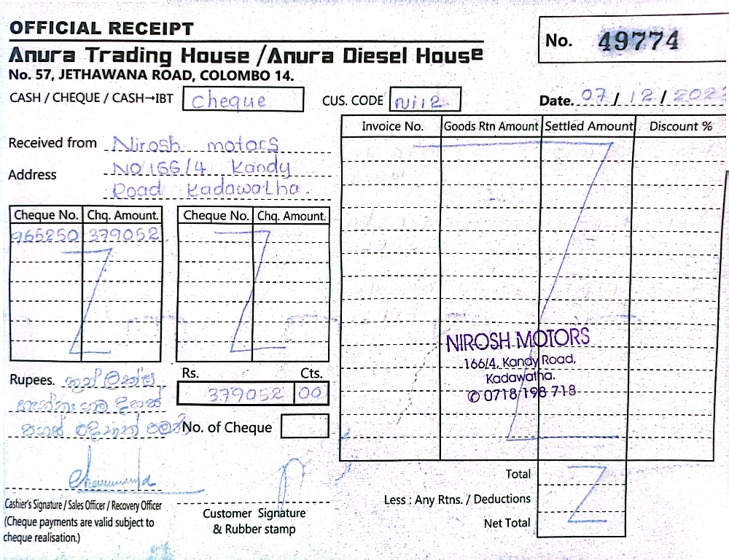Click the CUS. CODE field box

point(426,99)
